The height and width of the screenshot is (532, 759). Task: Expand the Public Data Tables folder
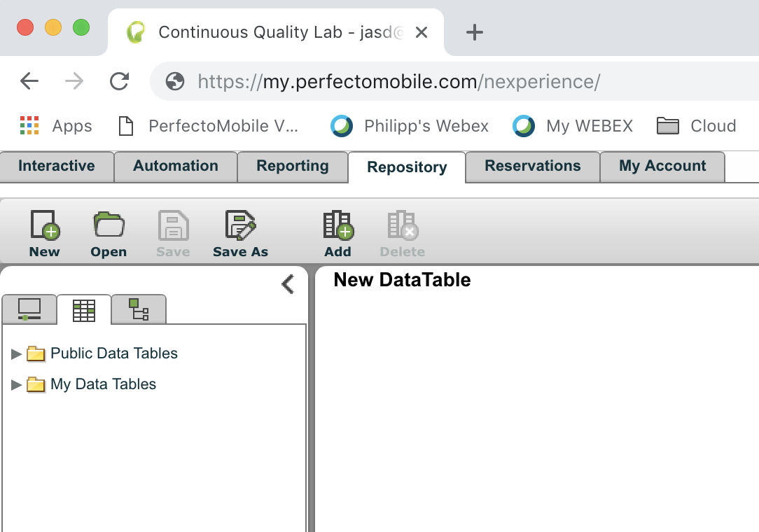(x=17, y=353)
